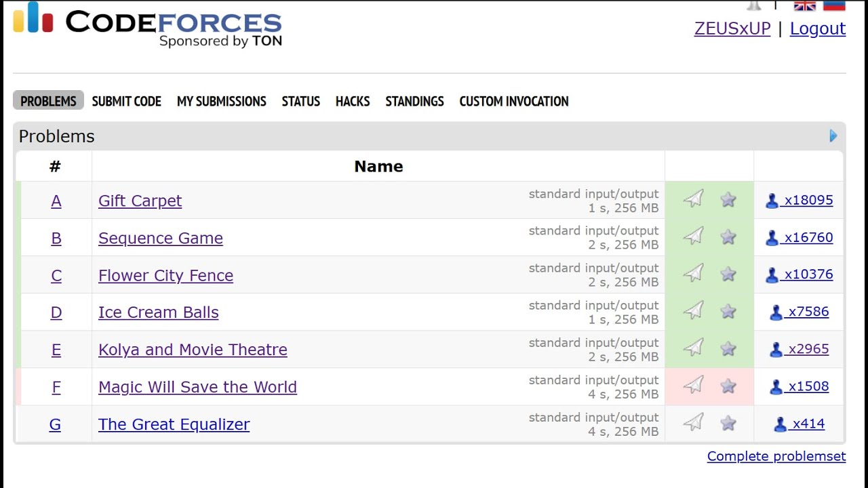Screen dimensions: 868x488
Task: Open My Submissions tab
Action: (x=222, y=101)
